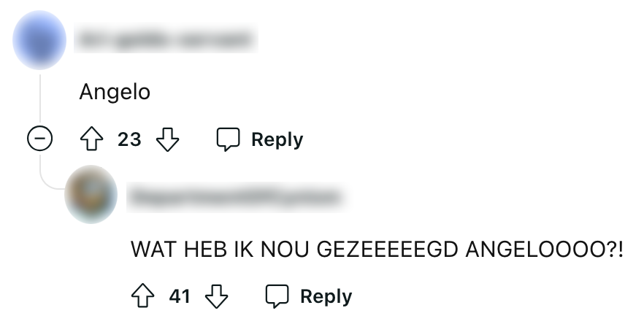Collapse the thread with the minus circle
The width and height of the screenshot is (644, 324).
[x=39, y=139]
